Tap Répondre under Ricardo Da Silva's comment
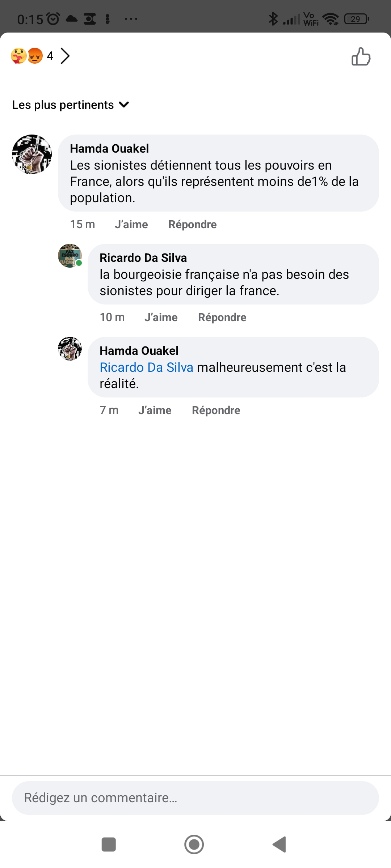 click(222, 318)
